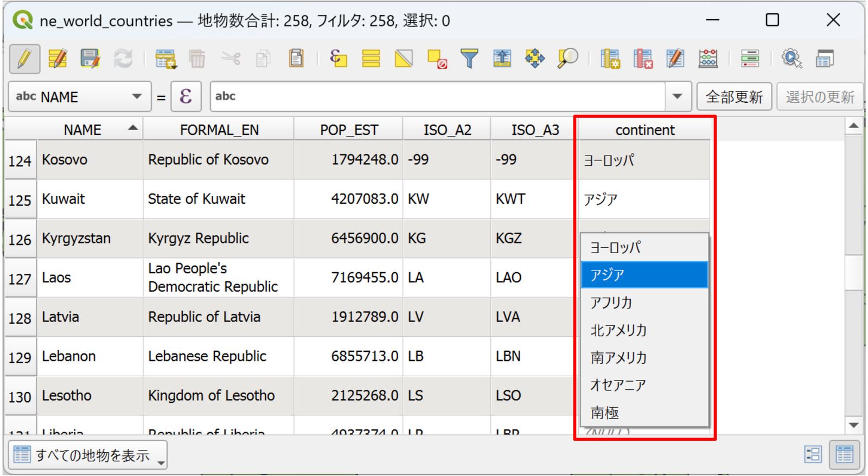Screen dimensions: 868x476
Task: Open the NAME field selector dropdown
Action: (x=80, y=97)
